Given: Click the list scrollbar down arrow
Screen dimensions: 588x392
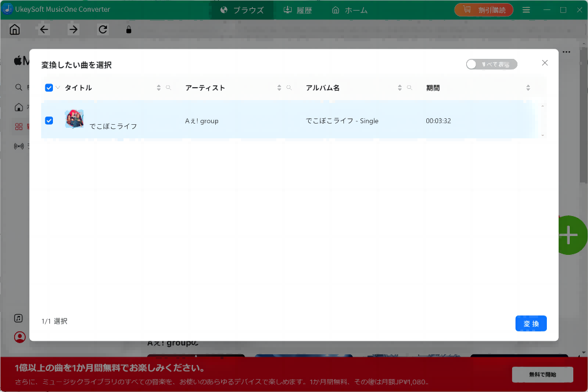Looking at the screenshot, I should click(x=543, y=135).
